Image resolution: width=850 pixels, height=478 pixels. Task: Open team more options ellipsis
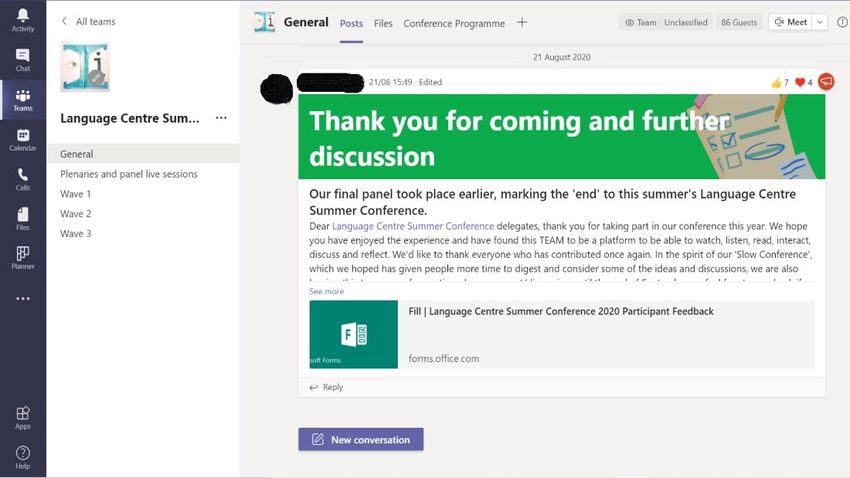click(x=221, y=118)
